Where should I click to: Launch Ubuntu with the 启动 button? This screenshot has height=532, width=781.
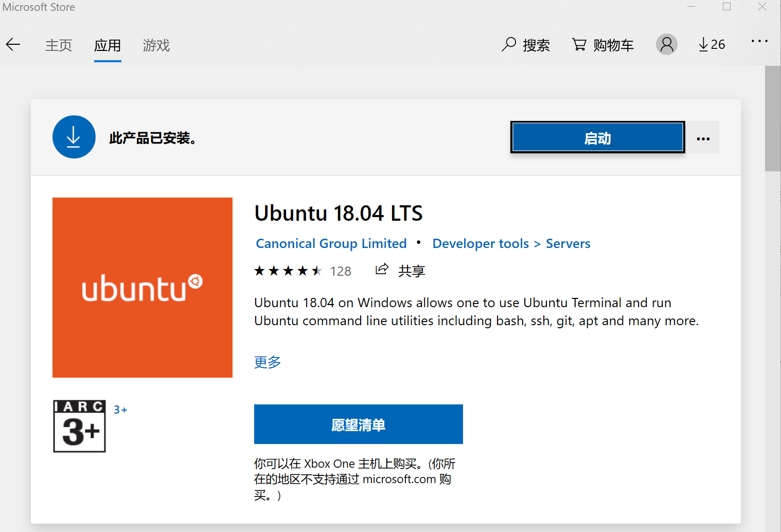pyautogui.click(x=597, y=137)
